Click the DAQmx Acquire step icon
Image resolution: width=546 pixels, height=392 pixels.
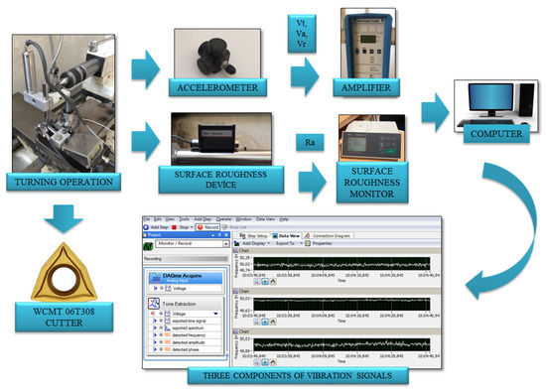(155, 278)
